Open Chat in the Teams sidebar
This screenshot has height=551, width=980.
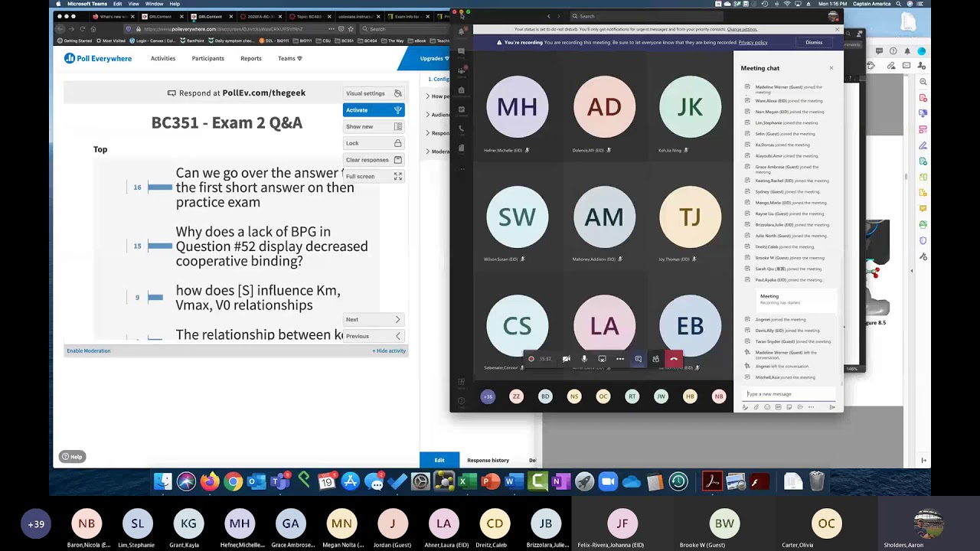tap(461, 51)
